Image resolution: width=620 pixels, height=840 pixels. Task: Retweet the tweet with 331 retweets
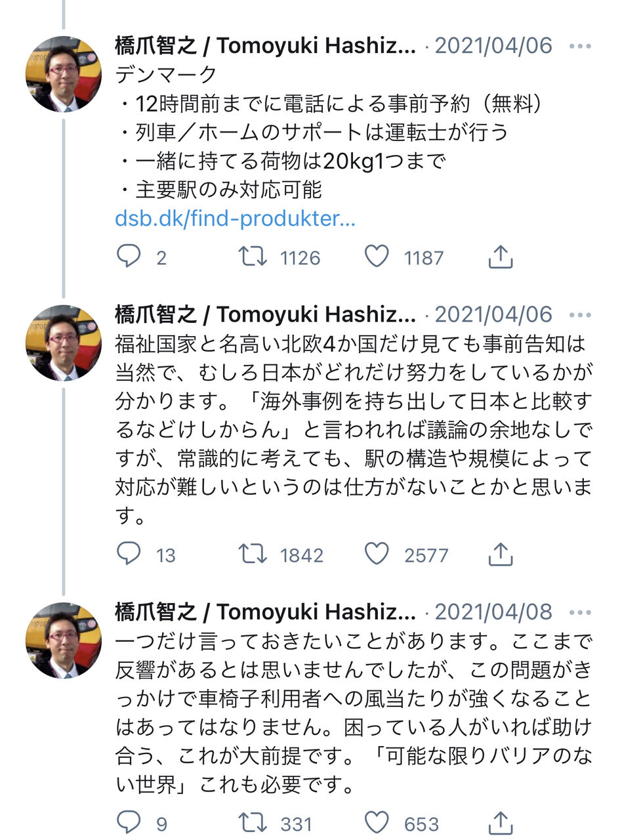pyautogui.click(x=253, y=823)
